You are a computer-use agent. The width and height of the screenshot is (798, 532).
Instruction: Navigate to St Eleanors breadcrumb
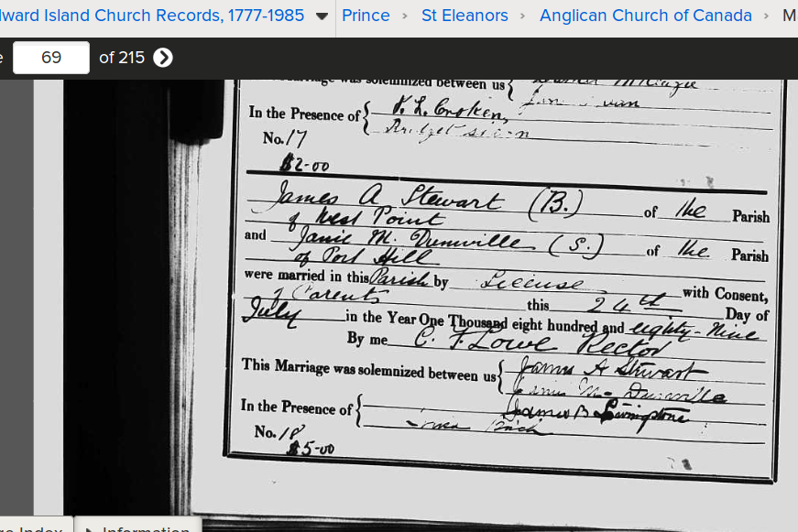(x=465, y=16)
